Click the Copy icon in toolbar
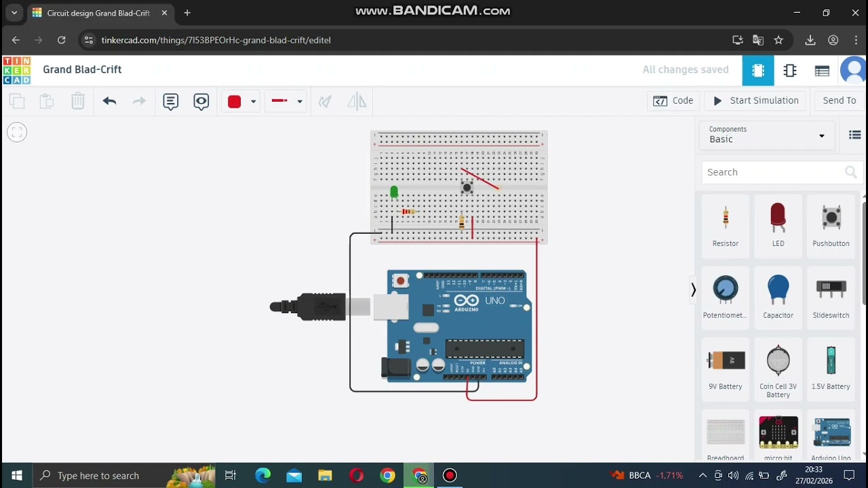 tap(17, 102)
